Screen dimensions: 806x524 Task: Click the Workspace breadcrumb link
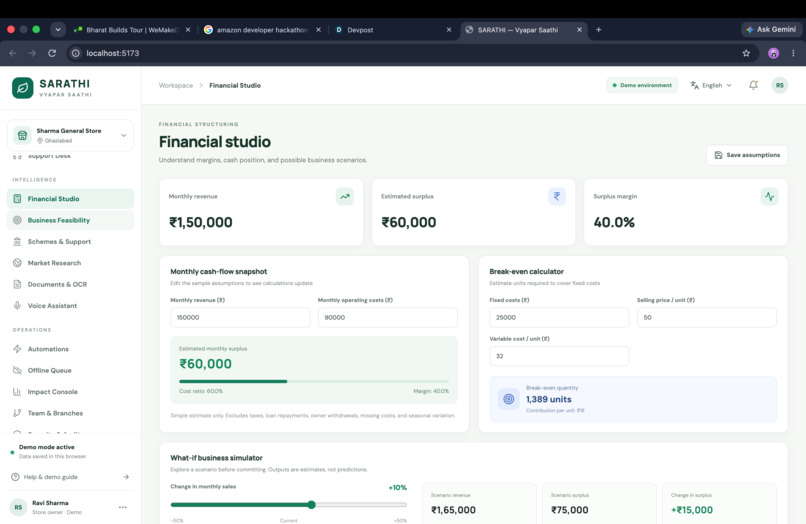click(x=176, y=85)
